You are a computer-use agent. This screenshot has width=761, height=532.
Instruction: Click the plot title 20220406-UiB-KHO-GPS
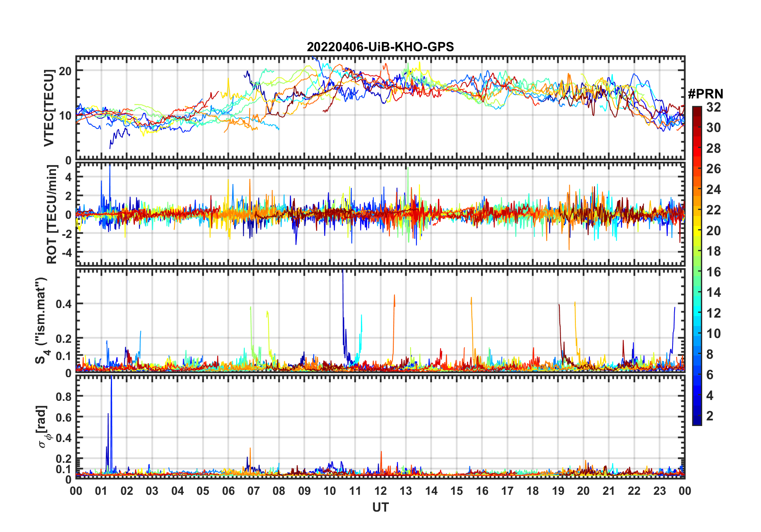pos(380,47)
